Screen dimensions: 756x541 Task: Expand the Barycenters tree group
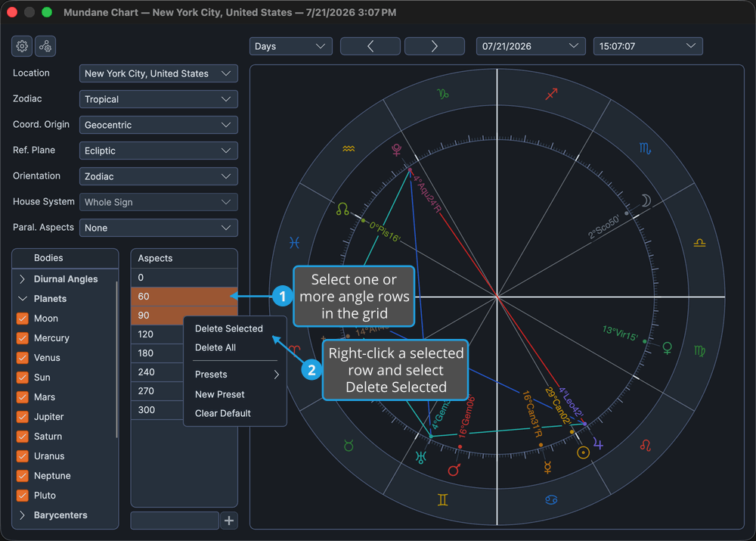point(22,515)
